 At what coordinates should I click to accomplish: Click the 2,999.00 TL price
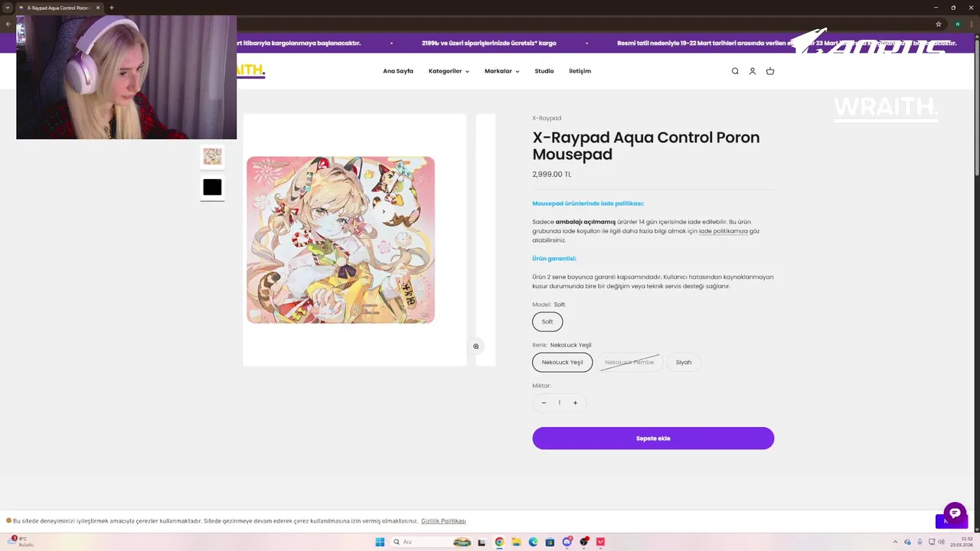[x=552, y=174]
